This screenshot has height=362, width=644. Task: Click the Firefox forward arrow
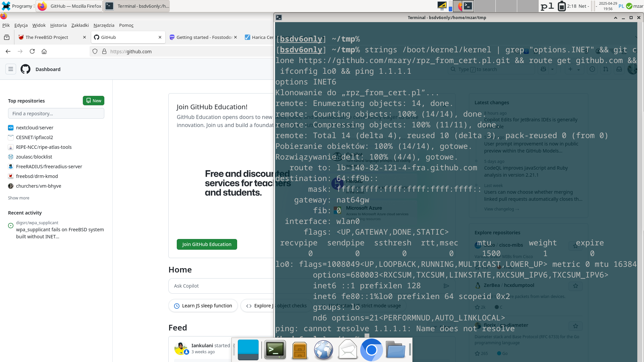[x=20, y=51]
